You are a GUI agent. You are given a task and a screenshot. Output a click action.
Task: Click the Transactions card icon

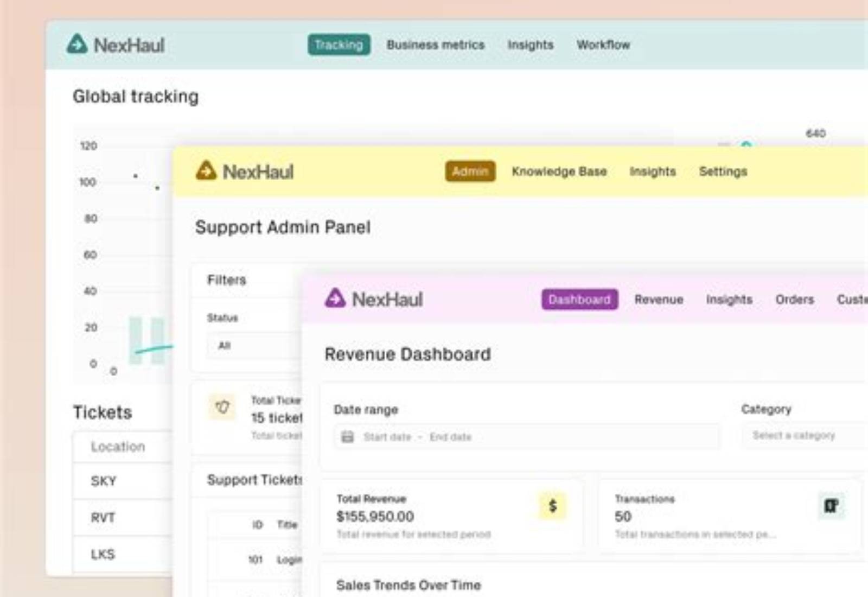[831, 506]
